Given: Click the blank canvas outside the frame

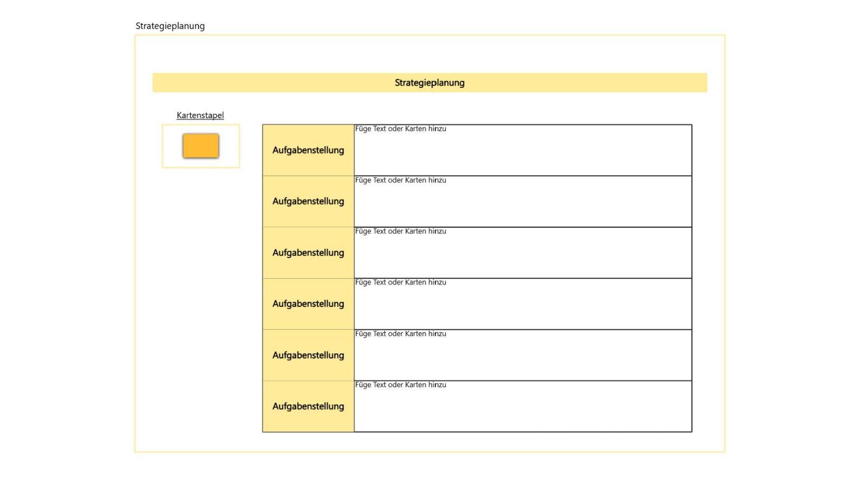Looking at the screenshot, I should click(797, 244).
